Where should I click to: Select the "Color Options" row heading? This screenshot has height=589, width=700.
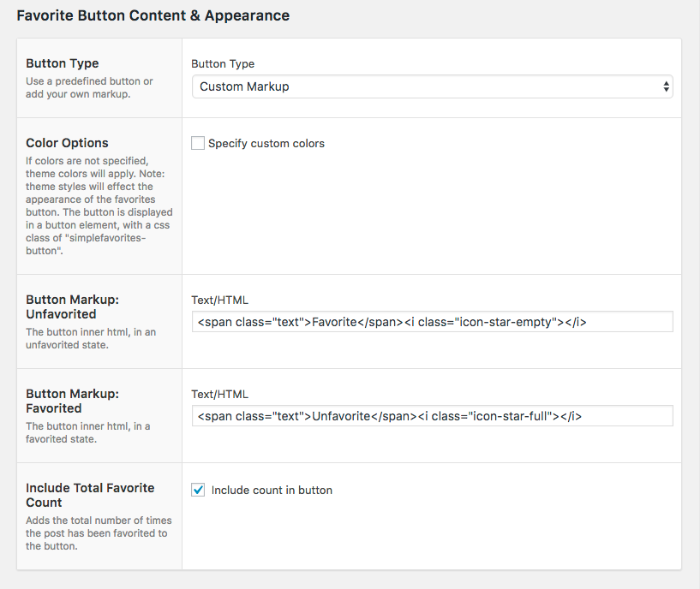click(x=67, y=143)
